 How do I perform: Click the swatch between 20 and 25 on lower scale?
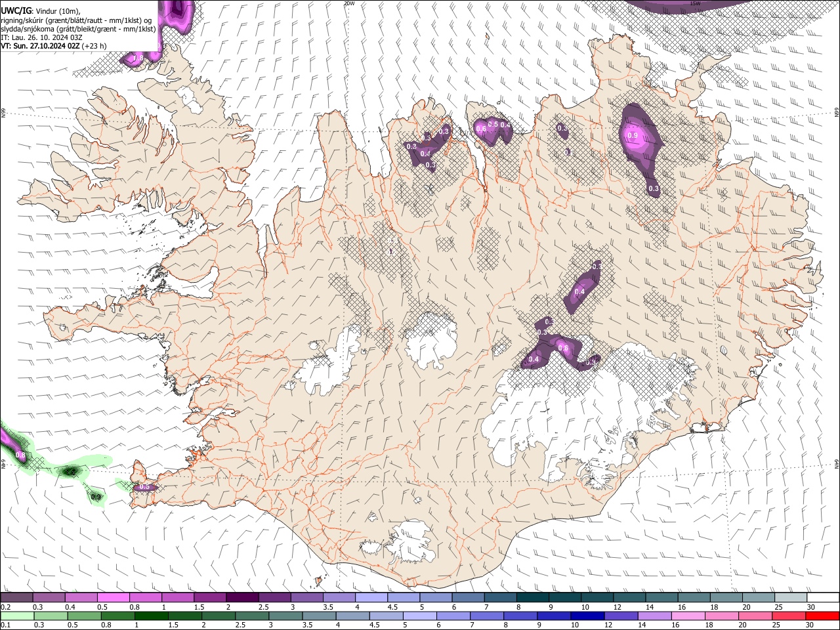click(756, 616)
